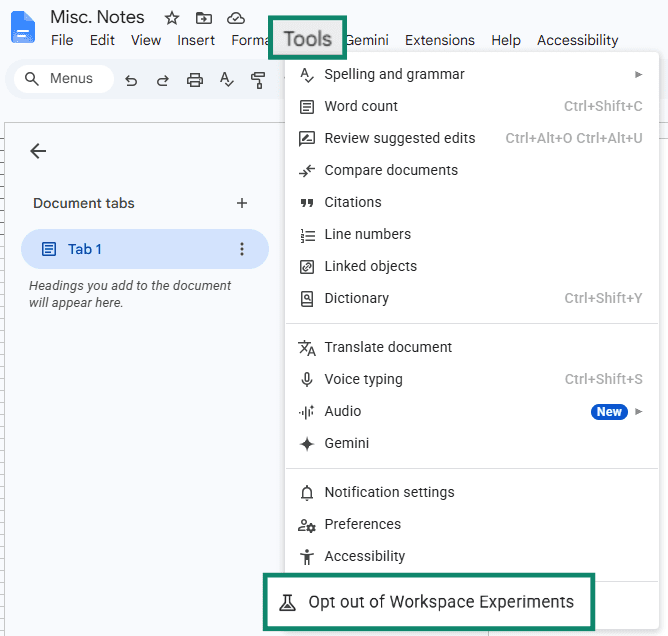Click the New badge next to Audio
Viewport: 668px width, 636px height.
(609, 412)
